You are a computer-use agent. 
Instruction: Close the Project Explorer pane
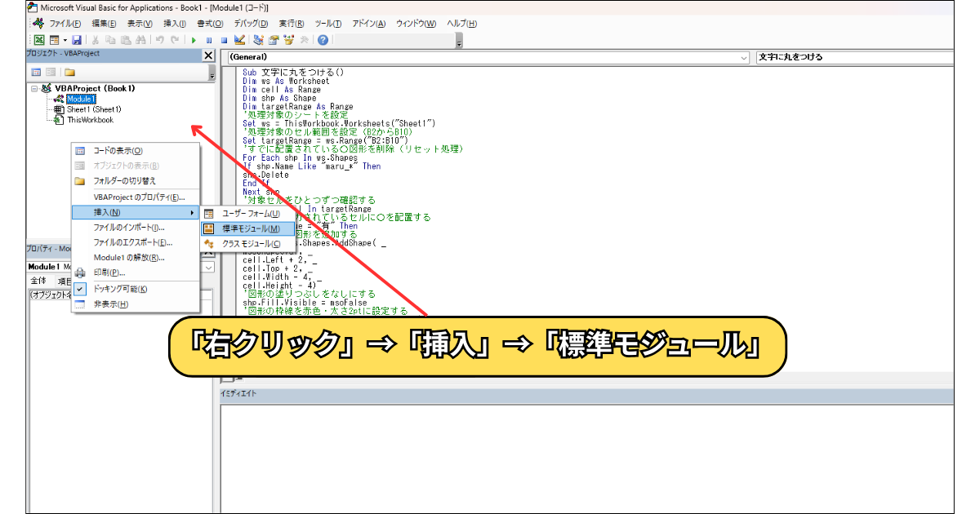pos(208,55)
